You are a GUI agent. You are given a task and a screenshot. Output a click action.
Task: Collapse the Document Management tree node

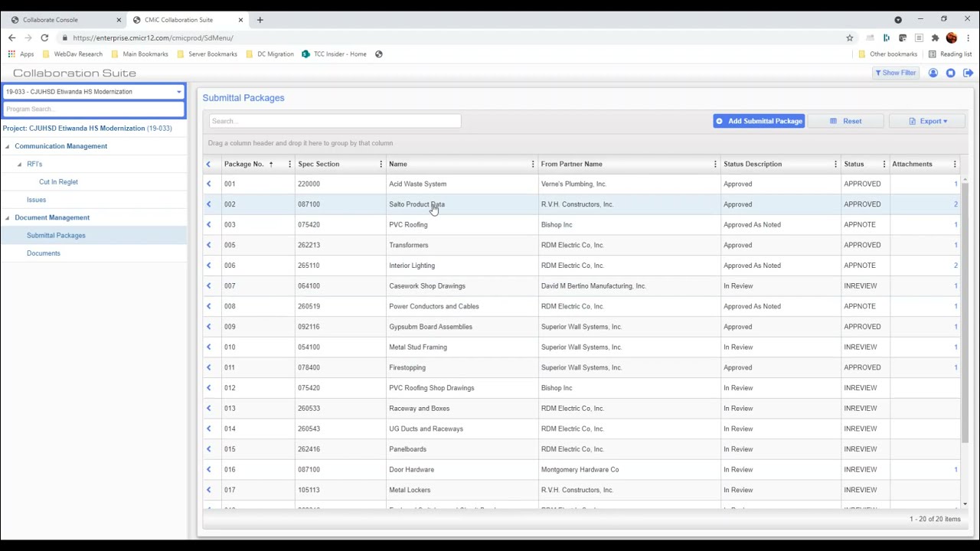pyautogui.click(x=8, y=217)
